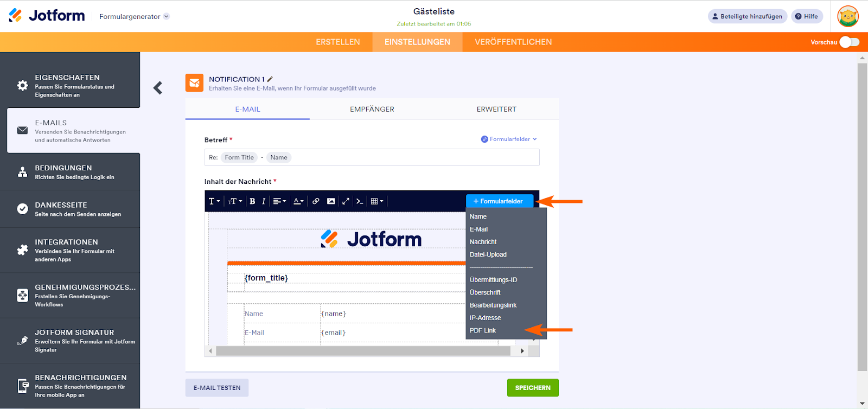The width and height of the screenshot is (868, 409).
Task: Switch to the Veröffentlichen tab
Action: click(x=513, y=42)
